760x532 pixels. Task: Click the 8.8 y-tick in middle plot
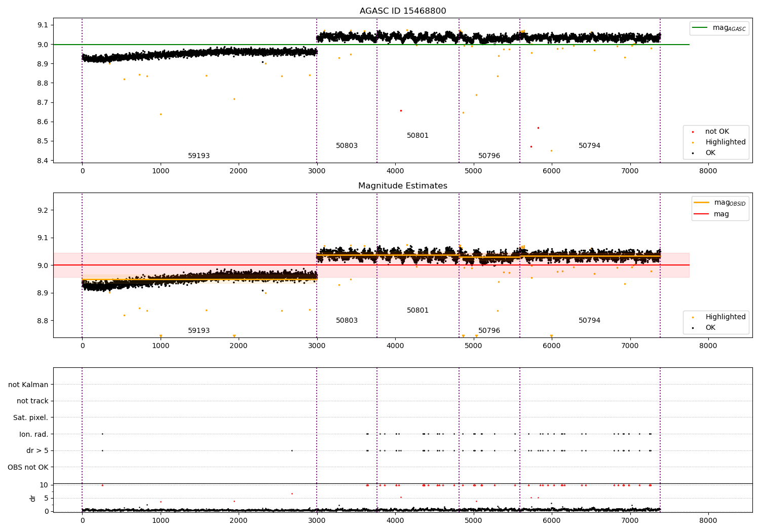point(43,321)
